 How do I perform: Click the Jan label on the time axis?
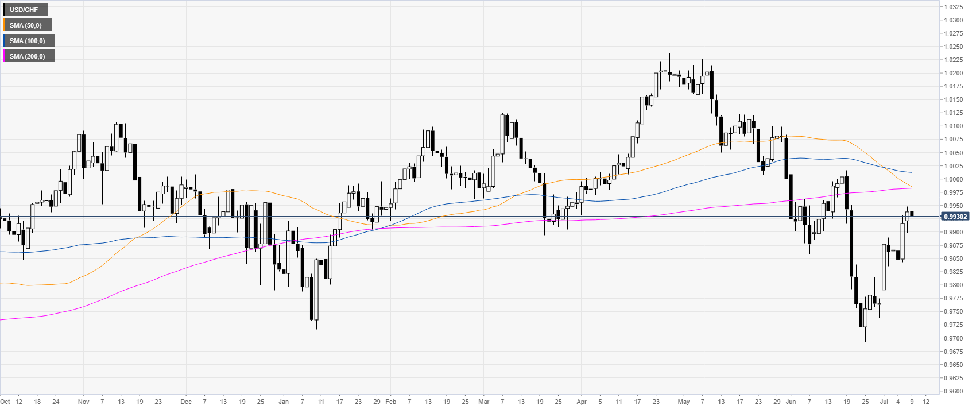click(284, 402)
